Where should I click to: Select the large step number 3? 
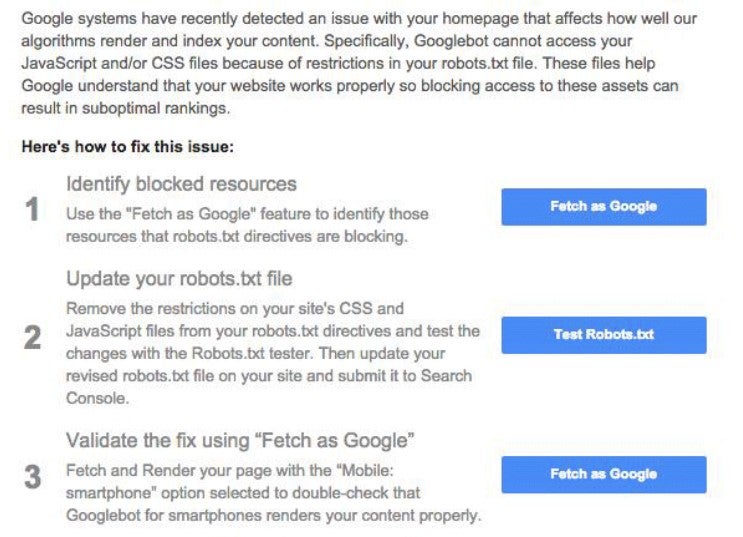(x=32, y=477)
